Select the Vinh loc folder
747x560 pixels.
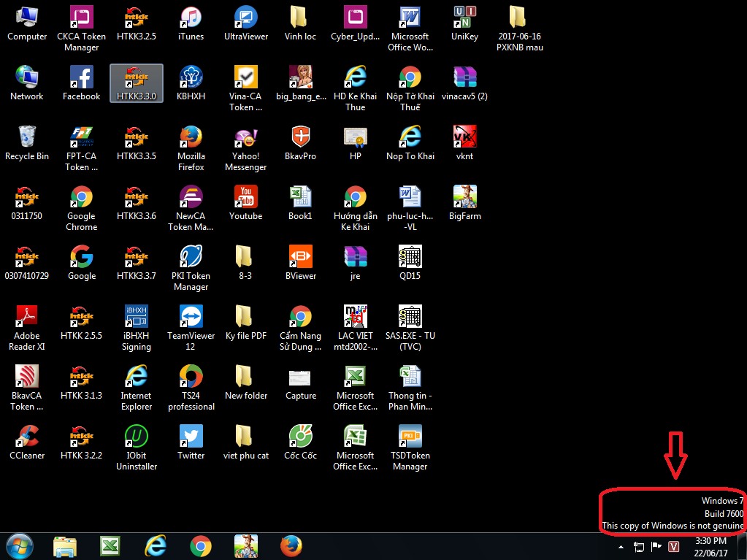point(300,23)
